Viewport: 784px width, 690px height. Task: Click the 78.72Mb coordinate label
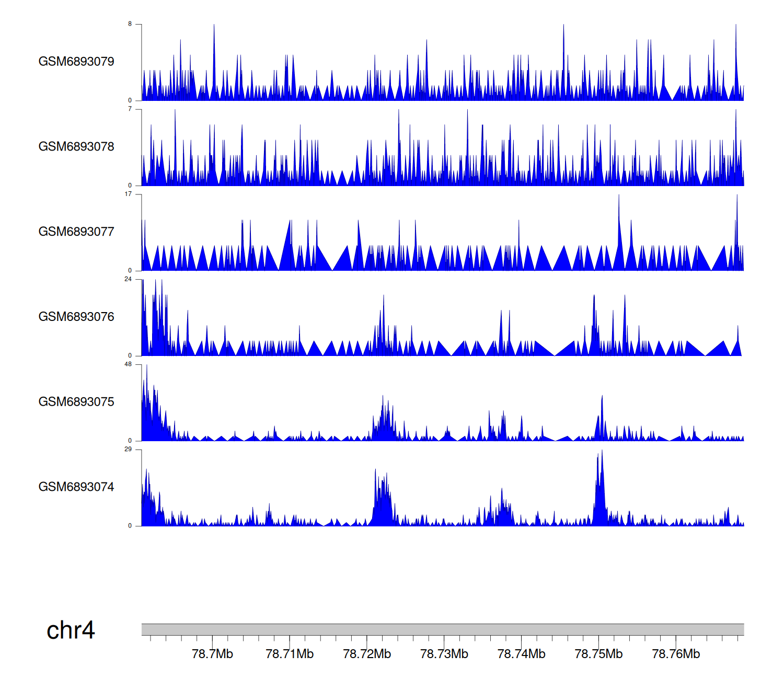click(x=367, y=654)
